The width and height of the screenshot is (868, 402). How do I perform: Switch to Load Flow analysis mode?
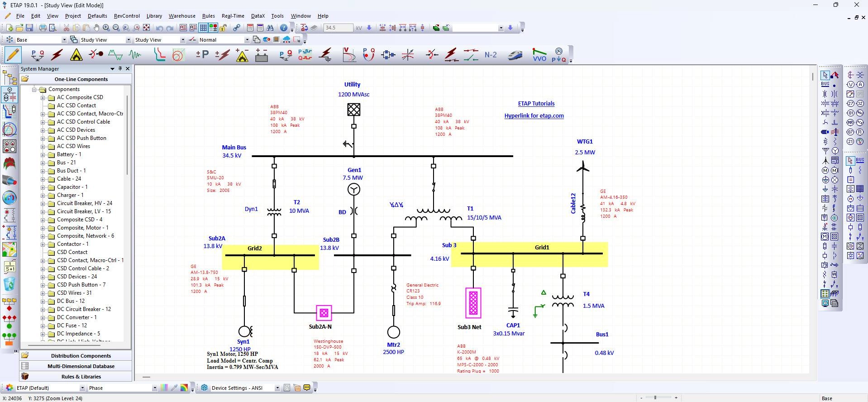(38, 55)
